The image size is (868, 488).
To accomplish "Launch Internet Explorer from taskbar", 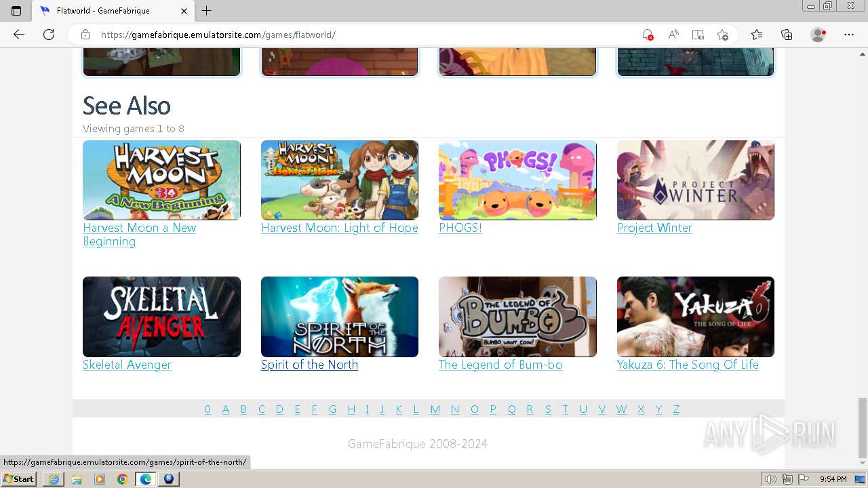I will tap(54, 479).
